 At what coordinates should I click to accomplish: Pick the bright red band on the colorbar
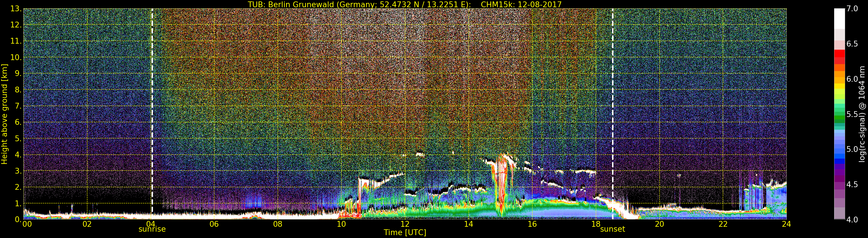tap(839, 53)
